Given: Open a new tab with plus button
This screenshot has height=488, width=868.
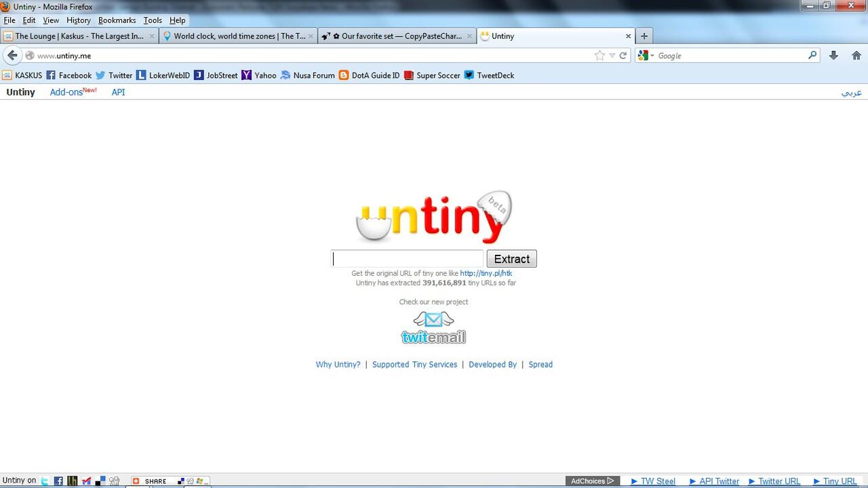Looking at the screenshot, I should 644,36.
